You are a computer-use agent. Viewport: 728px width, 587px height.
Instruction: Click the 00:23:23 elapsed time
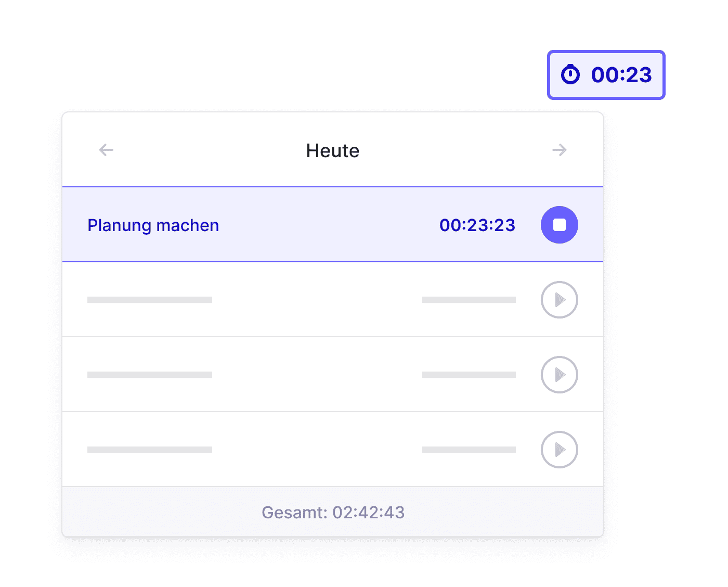(477, 225)
